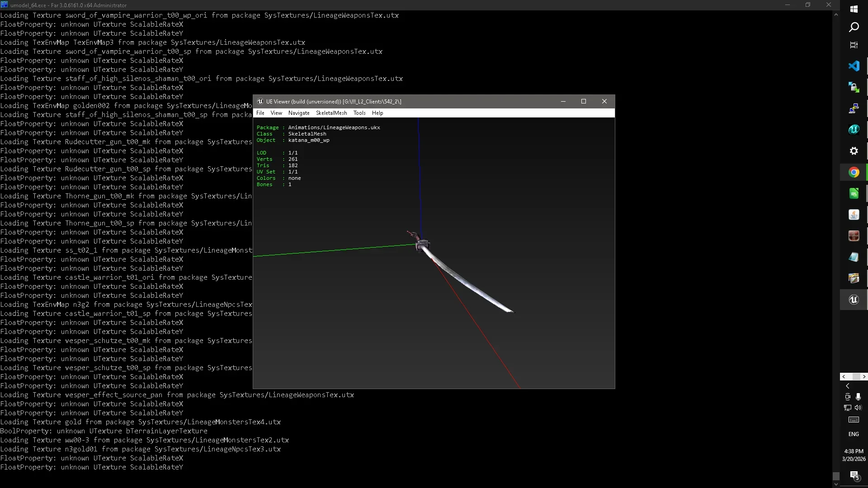Viewport: 868px width, 488px height.
Task: Open the image viewer taskbar icon
Action: click(x=854, y=278)
